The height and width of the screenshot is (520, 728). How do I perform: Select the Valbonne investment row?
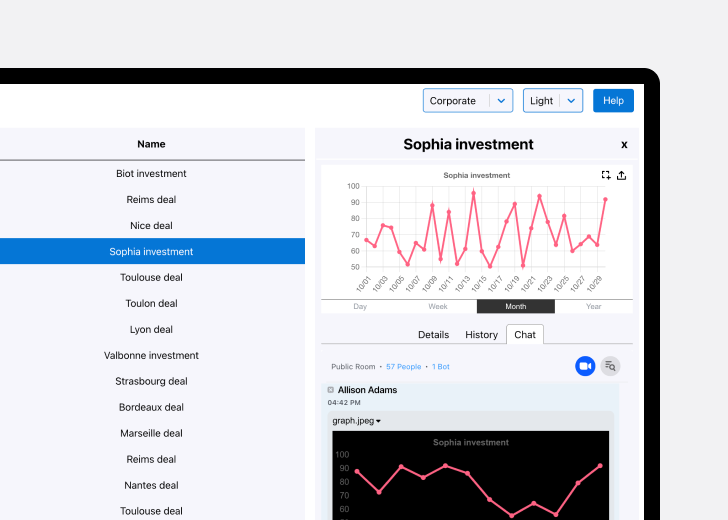(x=151, y=355)
